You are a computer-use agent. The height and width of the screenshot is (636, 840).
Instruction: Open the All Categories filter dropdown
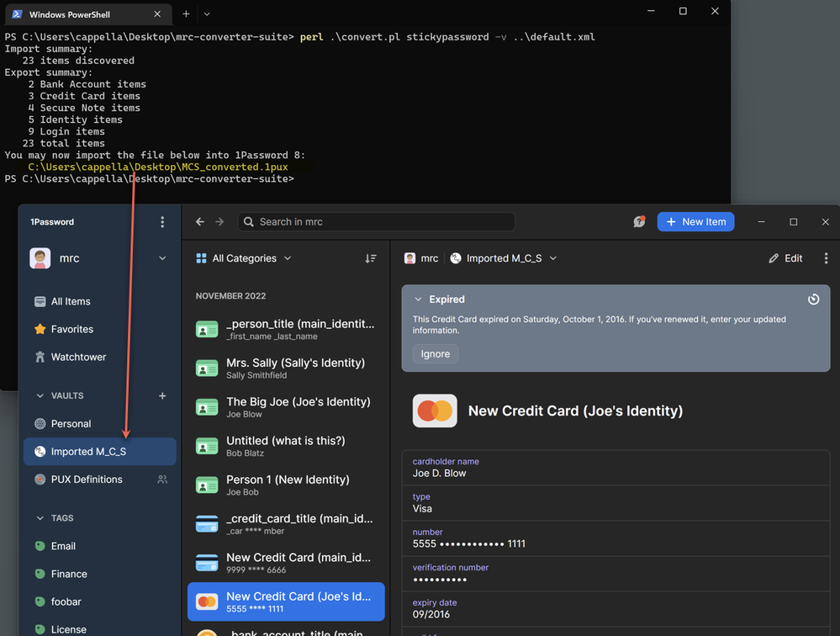(244, 258)
